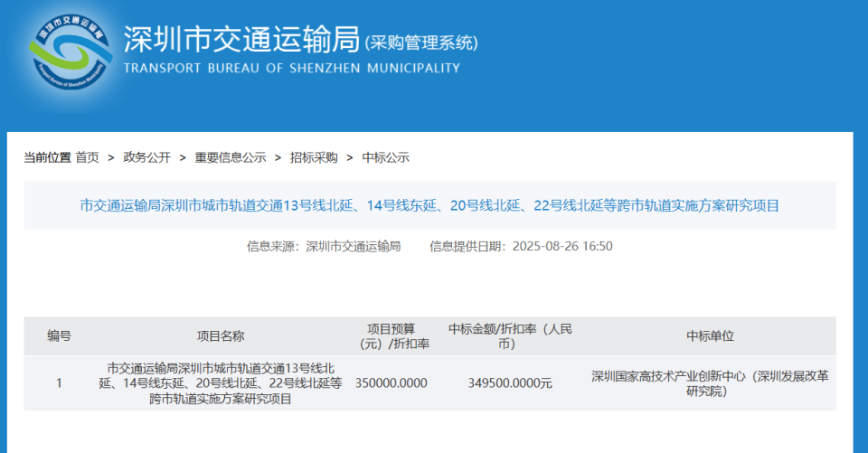The image size is (868, 453).
Task: Go to 政务公开 breadcrumb link
Action: click(146, 158)
